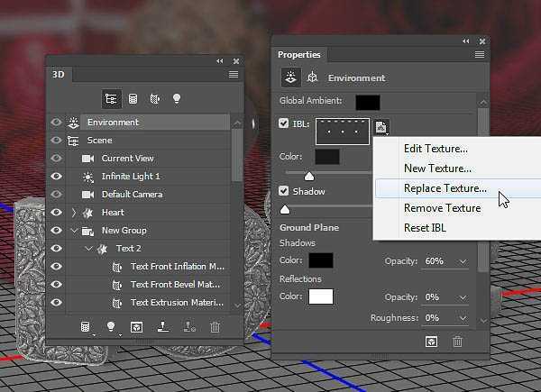Click the IBL texture thumbnail preview
Screen dimensions: 541x392
[x=343, y=132]
